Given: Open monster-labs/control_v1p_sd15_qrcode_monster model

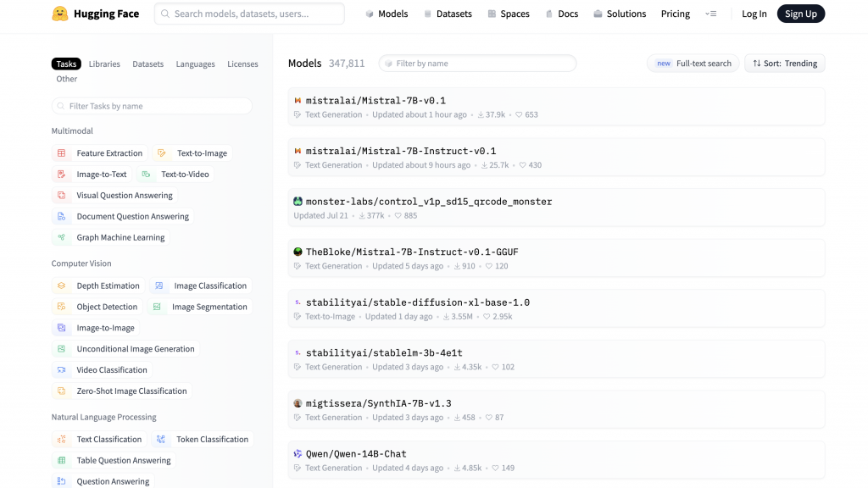Looking at the screenshot, I should (556, 208).
